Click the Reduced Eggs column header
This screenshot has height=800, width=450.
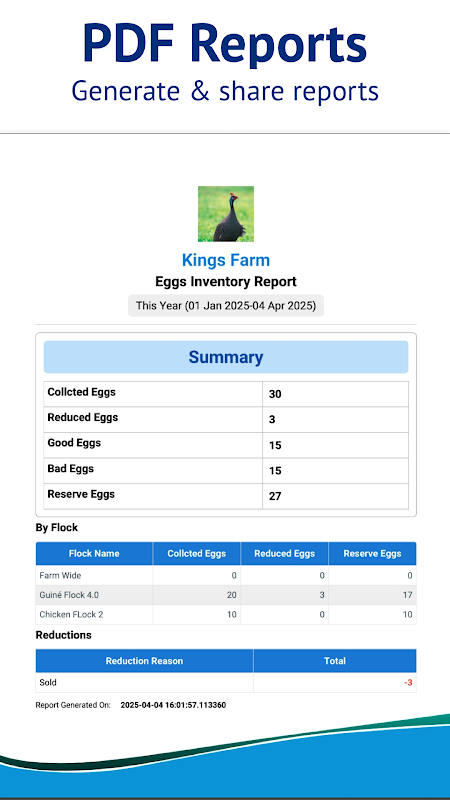point(284,554)
